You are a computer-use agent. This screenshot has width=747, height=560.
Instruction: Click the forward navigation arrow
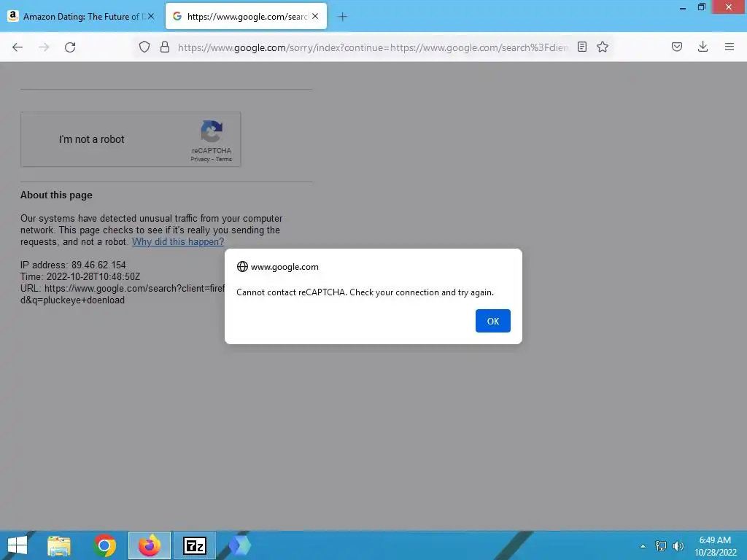[x=44, y=47]
